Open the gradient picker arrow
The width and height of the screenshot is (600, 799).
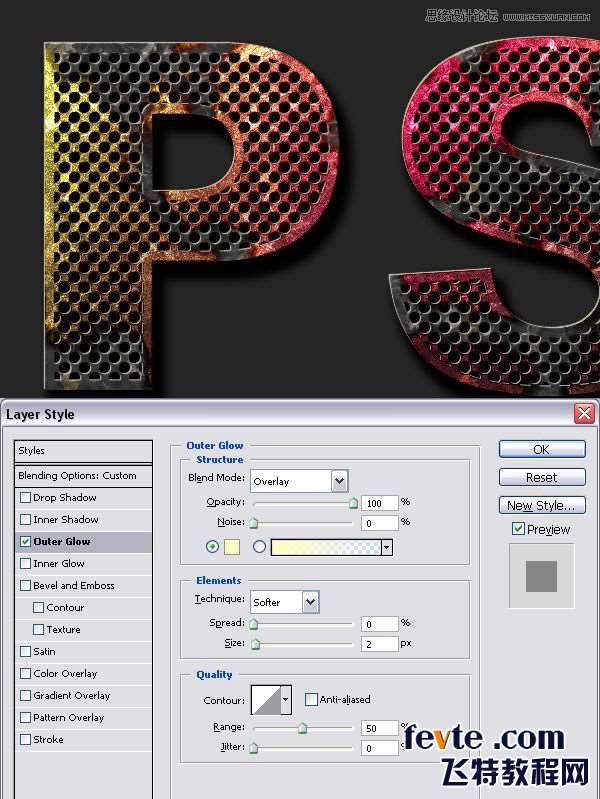pos(387,548)
